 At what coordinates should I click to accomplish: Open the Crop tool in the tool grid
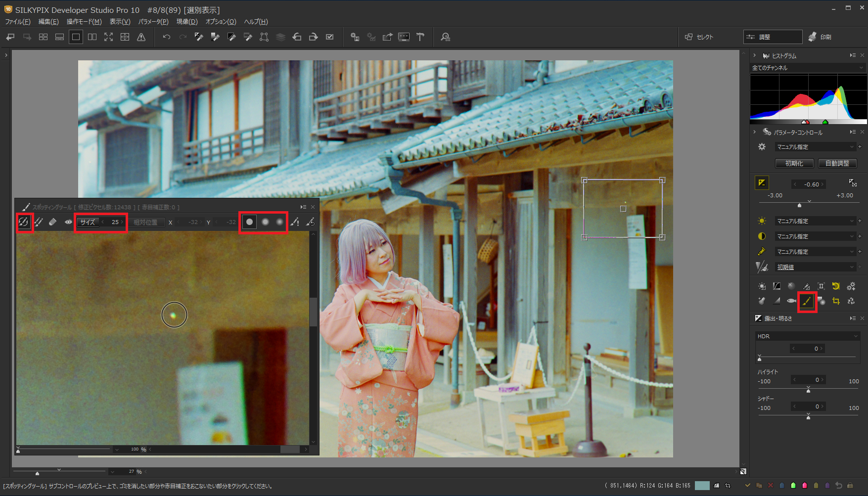point(836,301)
